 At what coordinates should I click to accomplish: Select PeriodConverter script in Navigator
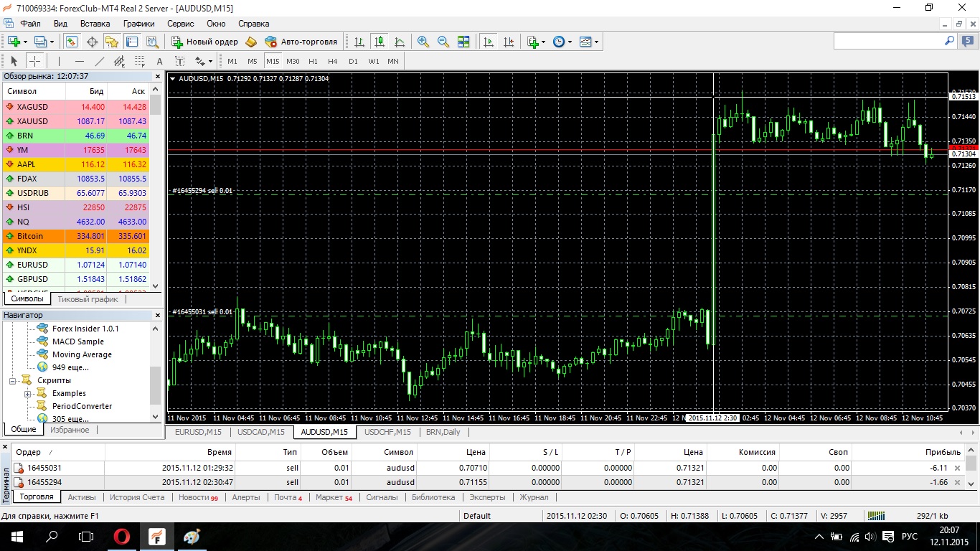click(x=82, y=406)
